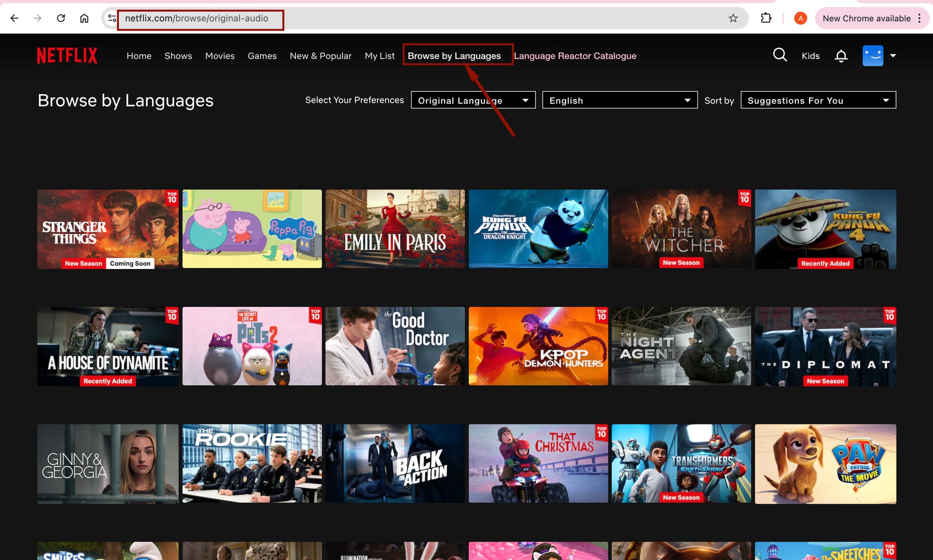
Task: Open the notifications bell icon
Action: coord(841,56)
